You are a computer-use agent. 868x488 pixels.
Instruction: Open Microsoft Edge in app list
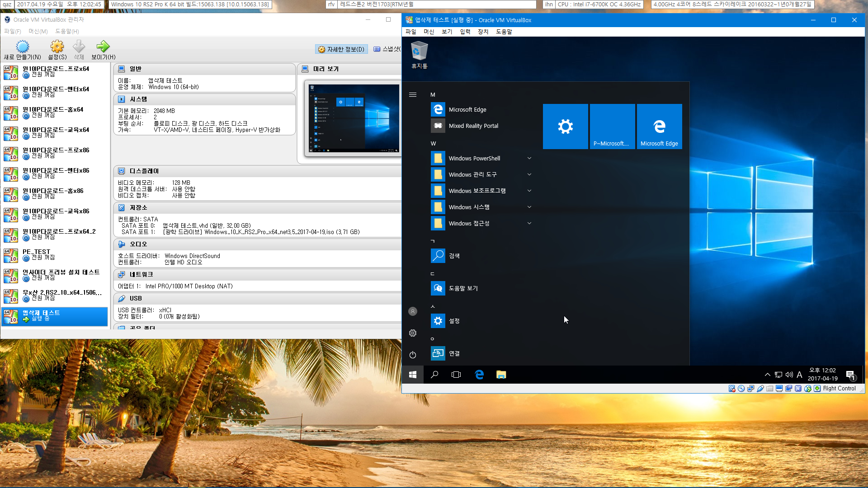(x=481, y=109)
